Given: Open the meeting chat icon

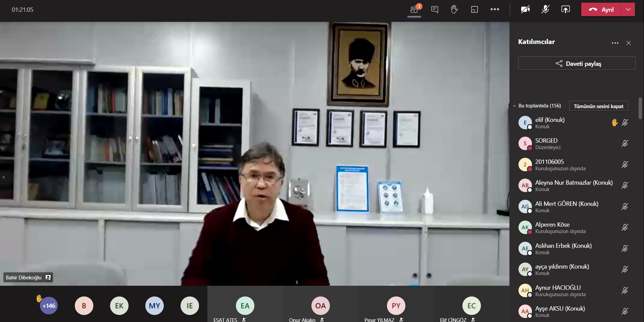Looking at the screenshot, I should (x=435, y=9).
